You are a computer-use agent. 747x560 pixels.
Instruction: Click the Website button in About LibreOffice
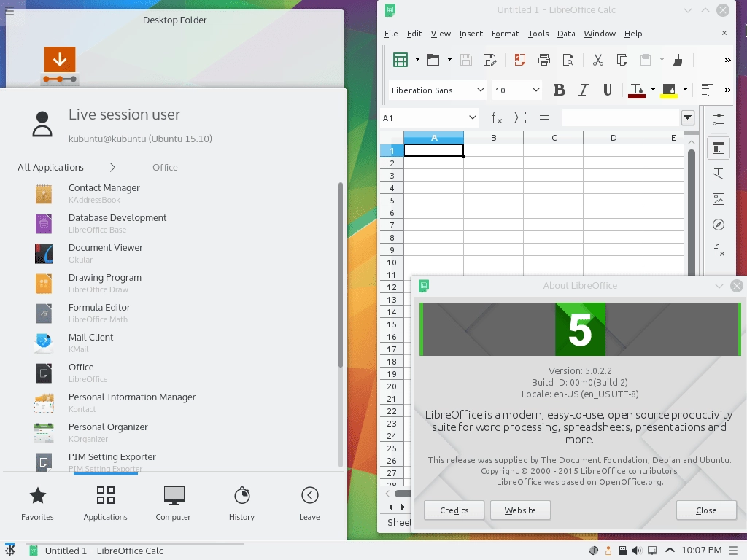(x=520, y=510)
